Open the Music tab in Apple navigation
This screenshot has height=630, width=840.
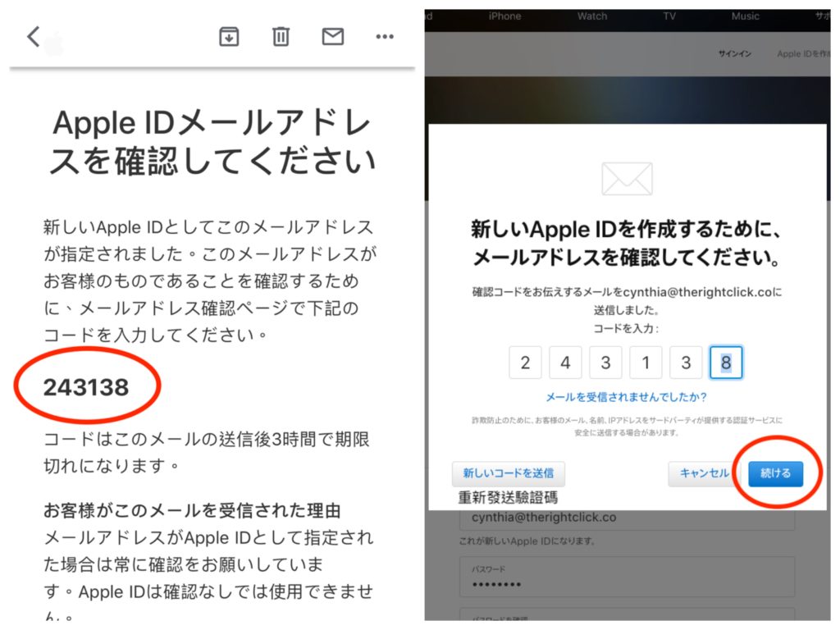[745, 16]
